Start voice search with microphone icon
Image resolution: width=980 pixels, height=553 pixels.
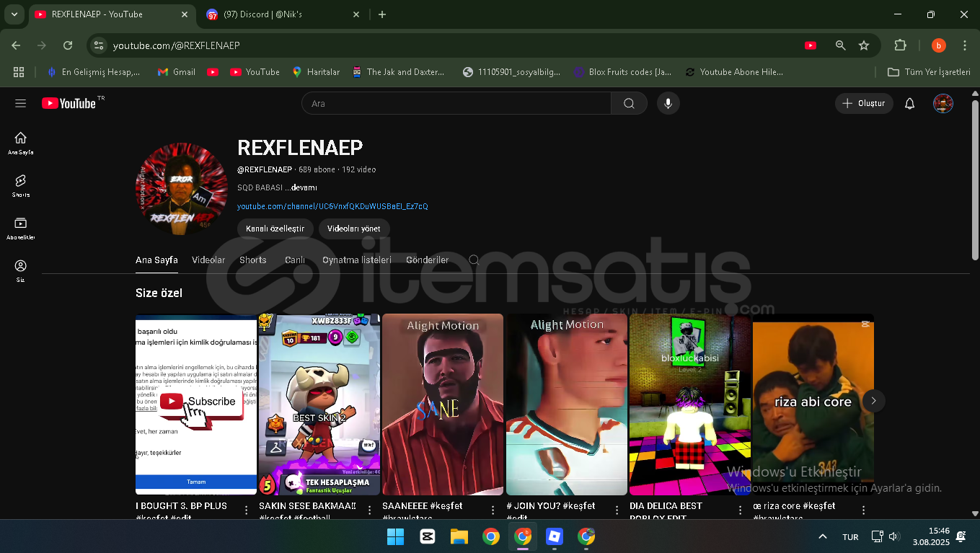pos(668,103)
